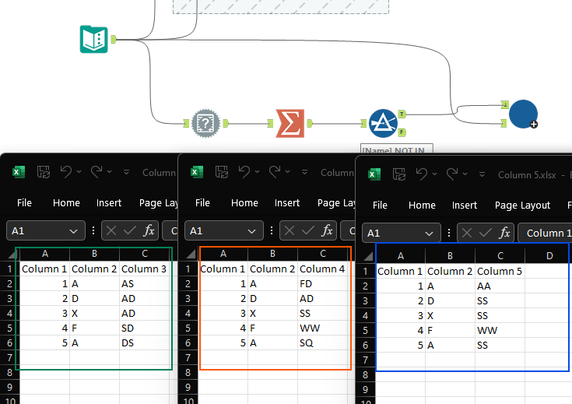Screen dimensions: 572x404
Task: Open Customize Quick Access Toolbar in middle Excel window
Action: (305, 172)
